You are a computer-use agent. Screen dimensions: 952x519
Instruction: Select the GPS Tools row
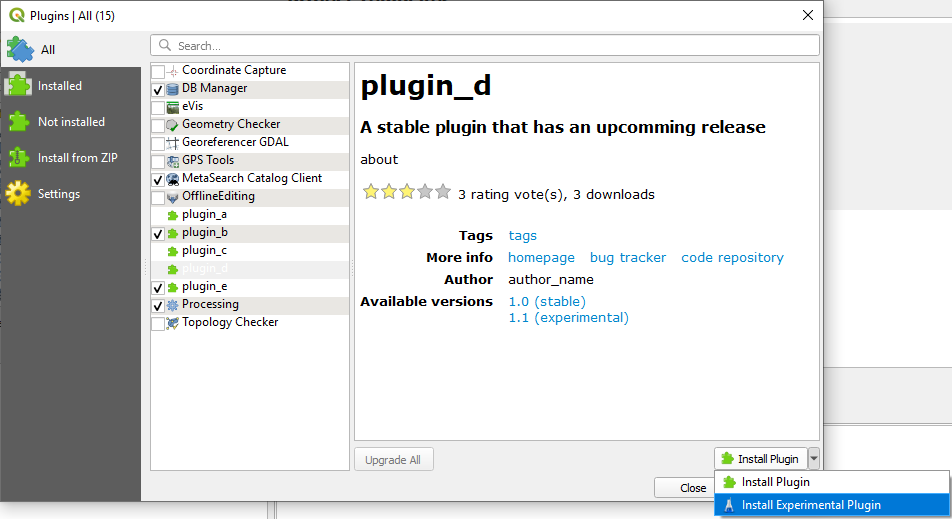pos(250,161)
